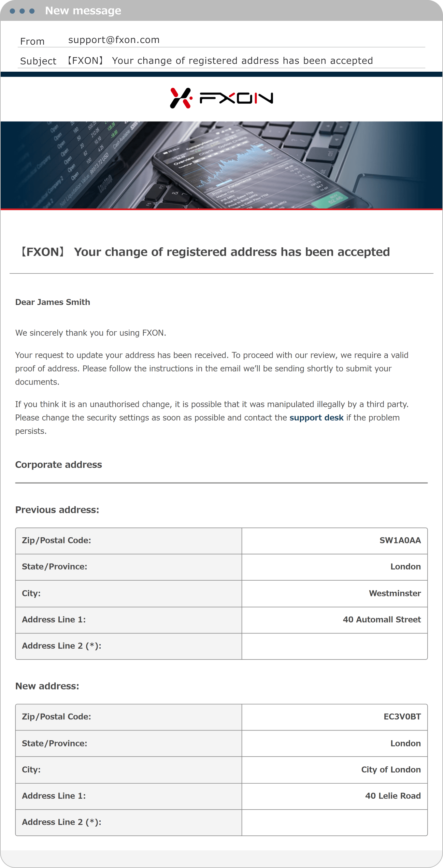Click the 'Previous address:' label
The image size is (443, 868).
[x=57, y=510]
